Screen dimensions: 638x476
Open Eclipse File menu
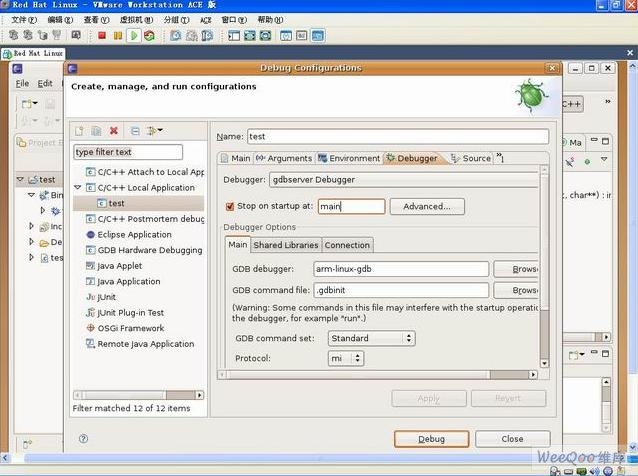(22, 83)
